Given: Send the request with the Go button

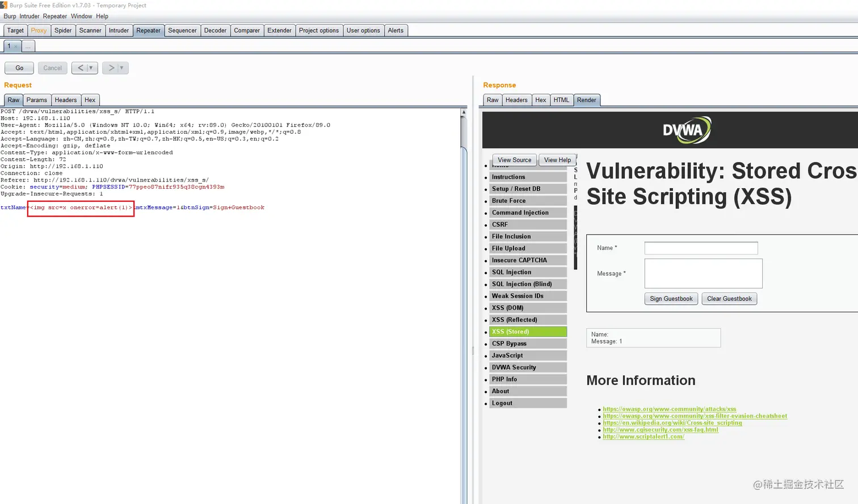Looking at the screenshot, I should 19,68.
